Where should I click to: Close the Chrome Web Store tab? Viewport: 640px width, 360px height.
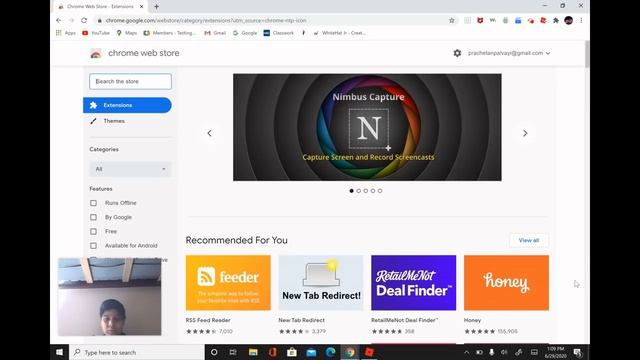click(142, 7)
